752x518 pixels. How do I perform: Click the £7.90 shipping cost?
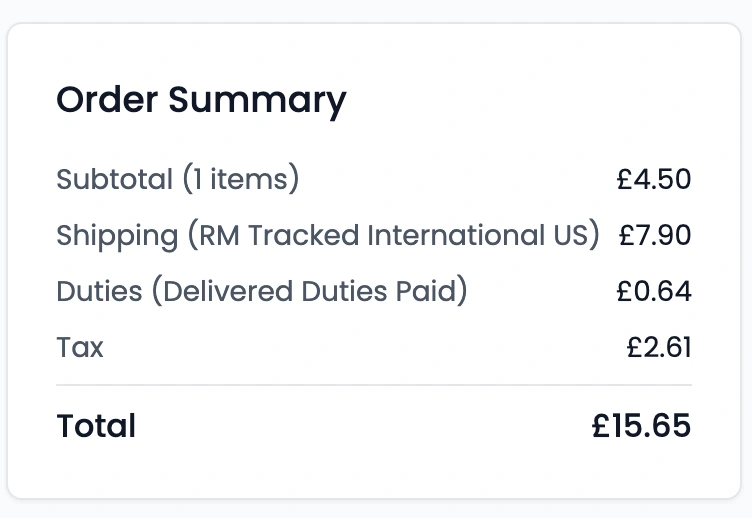click(x=655, y=236)
